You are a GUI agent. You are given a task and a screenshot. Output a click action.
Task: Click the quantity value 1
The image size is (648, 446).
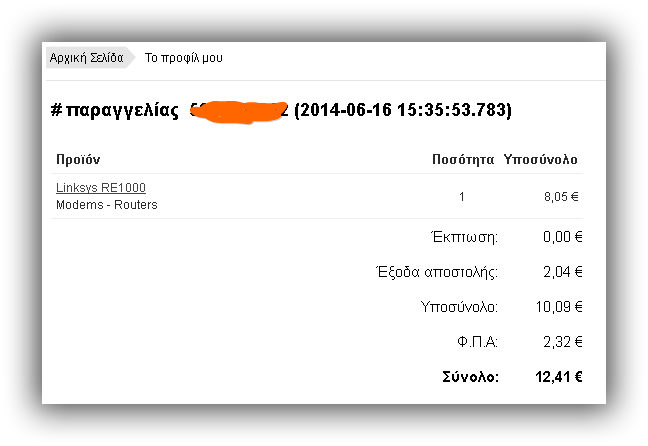click(462, 197)
